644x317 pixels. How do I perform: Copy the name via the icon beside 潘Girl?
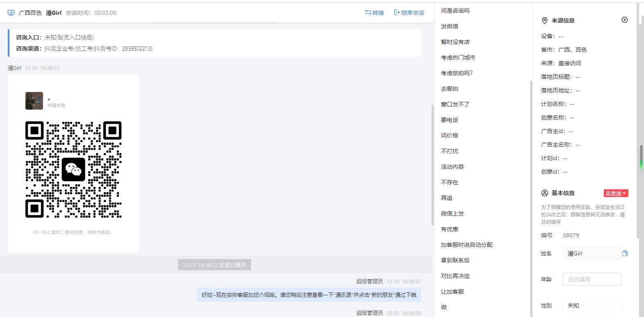(625, 253)
